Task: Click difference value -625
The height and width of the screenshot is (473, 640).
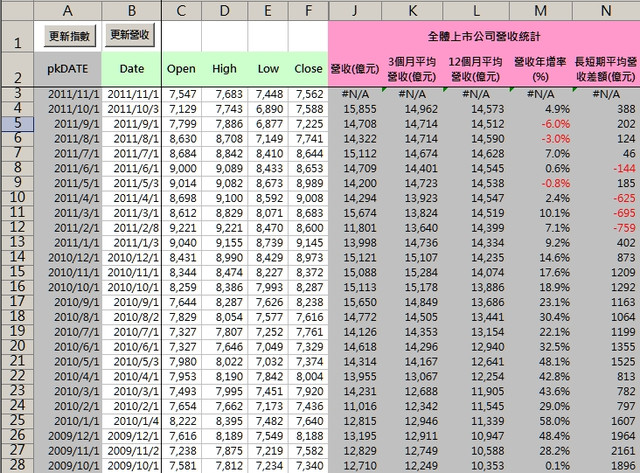Action: pyautogui.click(x=606, y=198)
